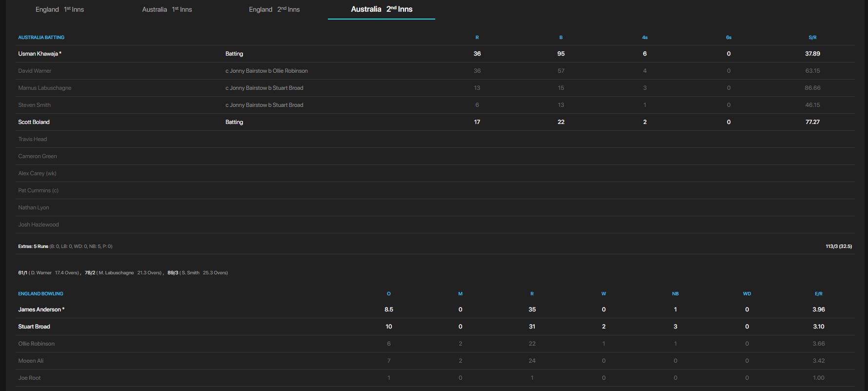
Task: Click Extras: 5 Runs text
Action: (x=33, y=247)
